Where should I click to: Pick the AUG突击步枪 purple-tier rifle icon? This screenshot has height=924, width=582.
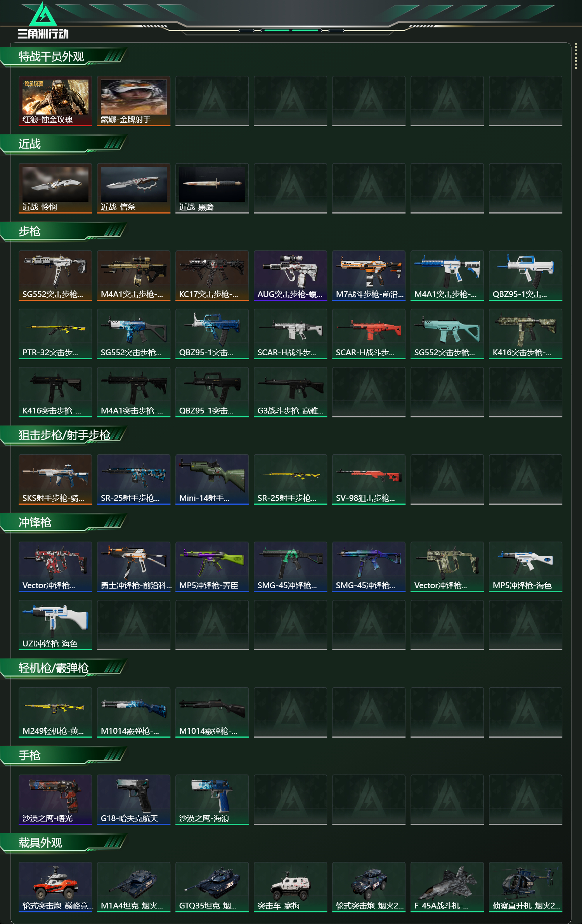pos(291,276)
